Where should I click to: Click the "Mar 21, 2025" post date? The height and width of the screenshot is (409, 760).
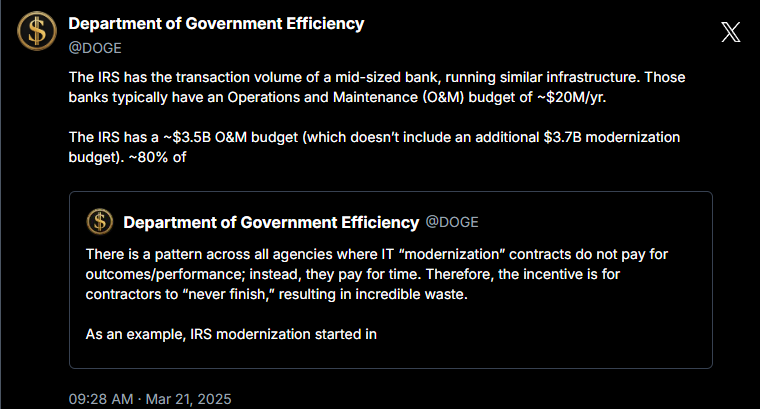(190, 398)
